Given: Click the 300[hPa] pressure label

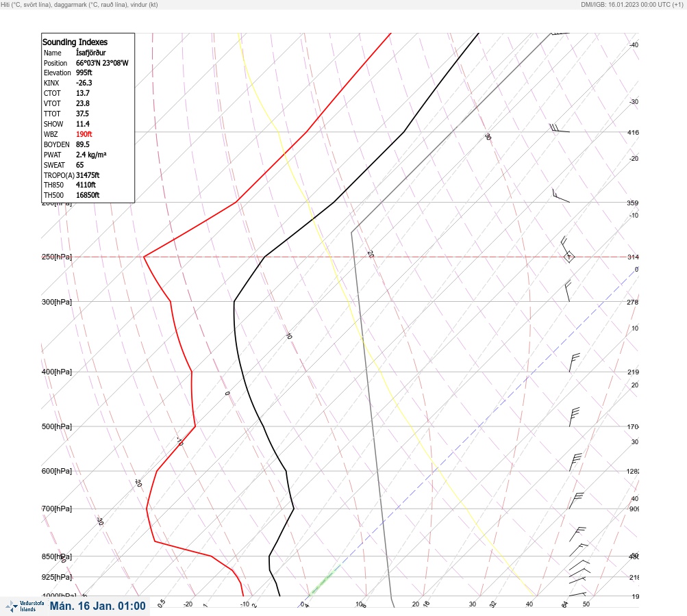Looking at the screenshot, I should point(57,302).
